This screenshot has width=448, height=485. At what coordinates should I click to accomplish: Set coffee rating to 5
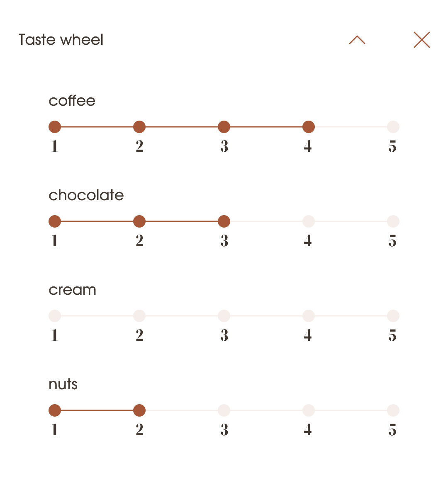coord(392,126)
